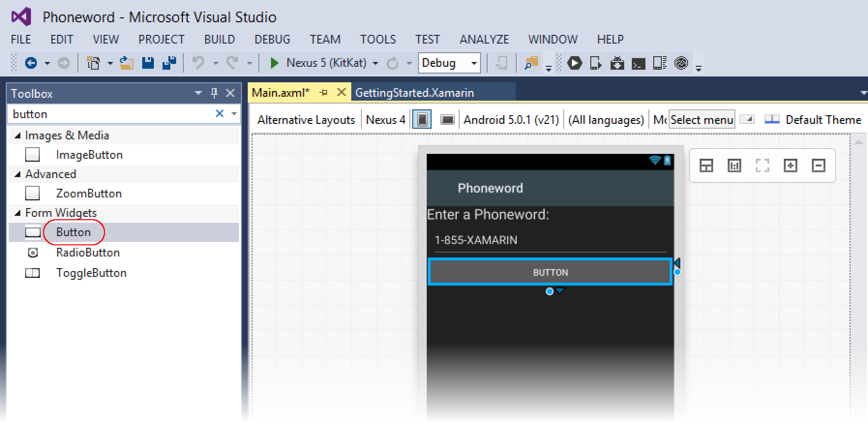
Task: Collapse the Form Widgets category
Action: (x=18, y=213)
